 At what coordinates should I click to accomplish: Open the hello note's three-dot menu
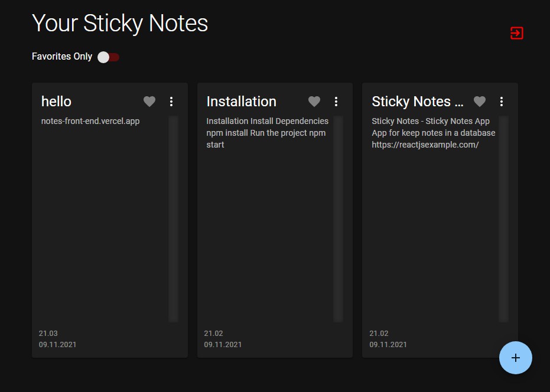pyautogui.click(x=171, y=102)
